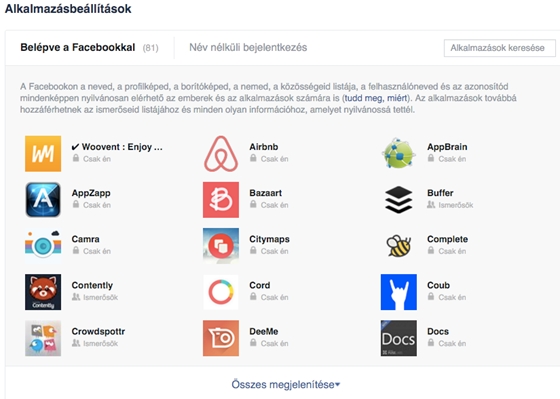This screenshot has width=560, height=399.
Task: Open the Coub hand gesture icon
Action: 399,292
